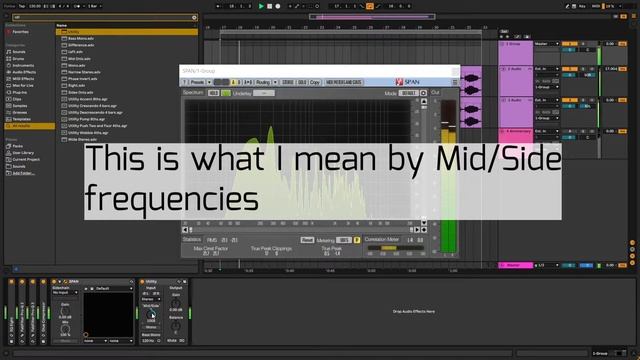640x360 pixels.
Task: Select the highlighted Utility device in results
Action: click(127, 32)
